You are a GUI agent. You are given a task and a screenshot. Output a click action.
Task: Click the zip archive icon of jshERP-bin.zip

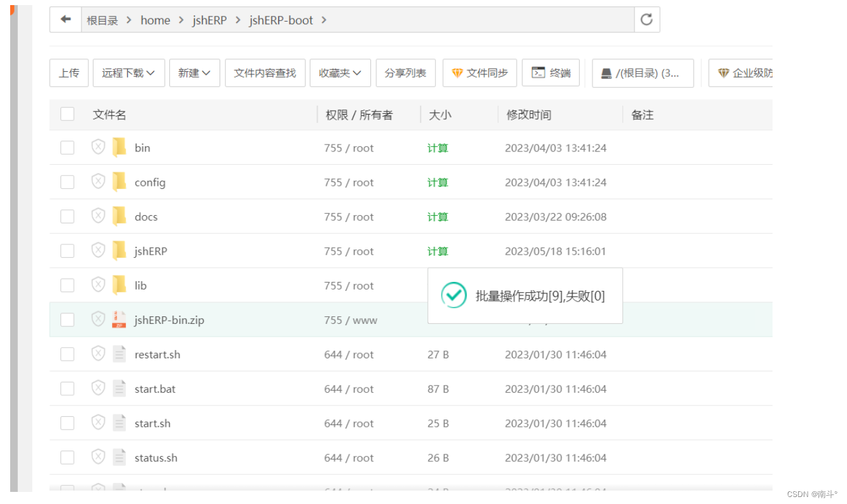pyautogui.click(x=119, y=319)
